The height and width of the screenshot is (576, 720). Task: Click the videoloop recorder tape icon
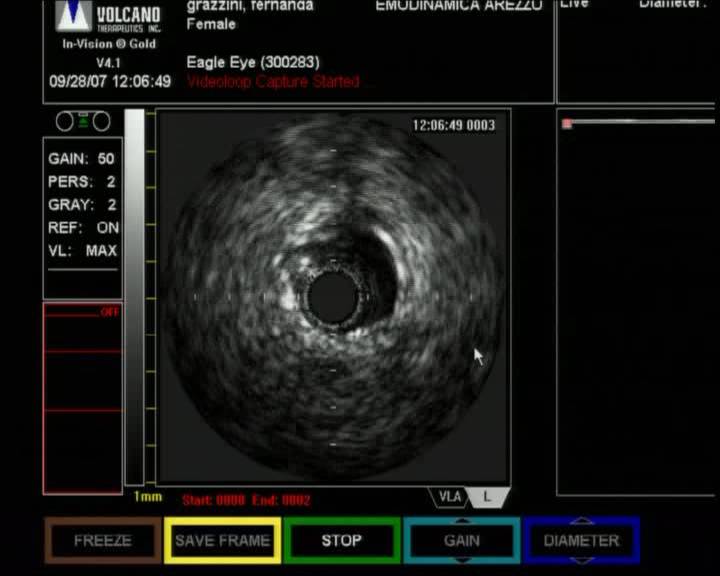[x=82, y=122]
